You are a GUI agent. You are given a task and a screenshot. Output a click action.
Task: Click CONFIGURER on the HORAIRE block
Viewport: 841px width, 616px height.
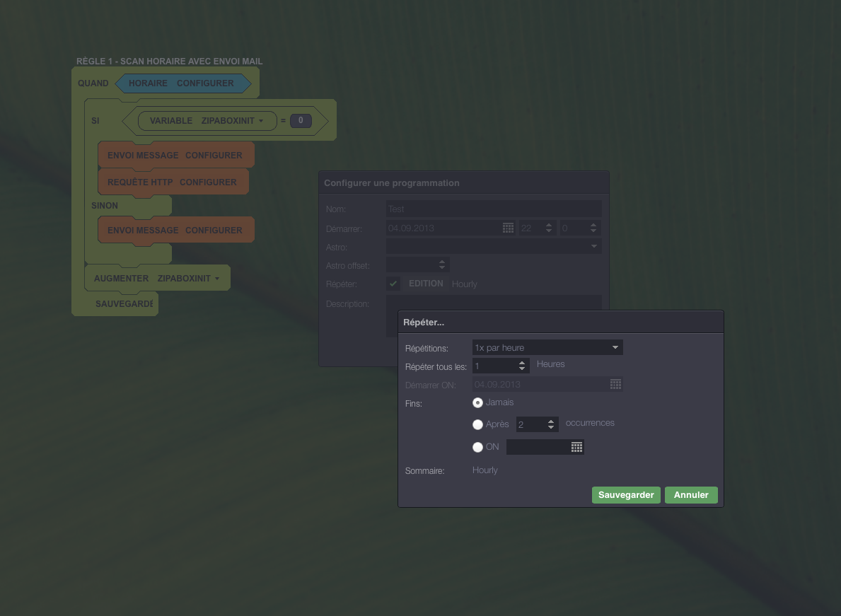[205, 83]
